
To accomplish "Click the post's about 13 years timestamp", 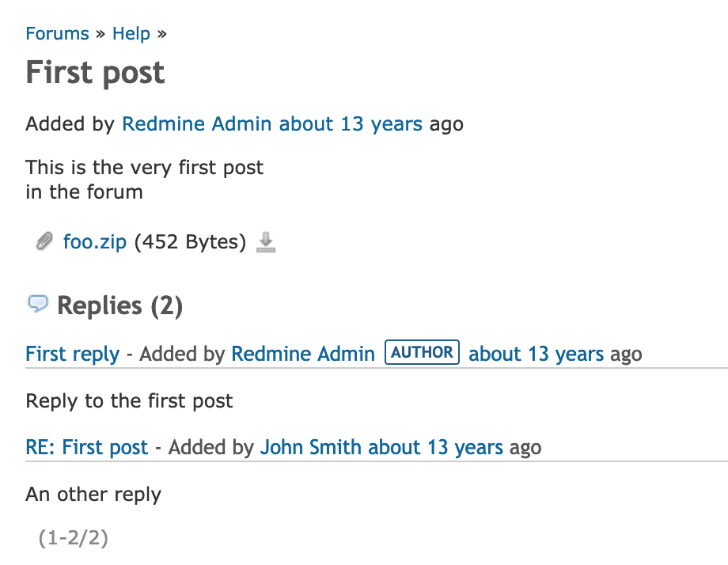I will (351, 124).
